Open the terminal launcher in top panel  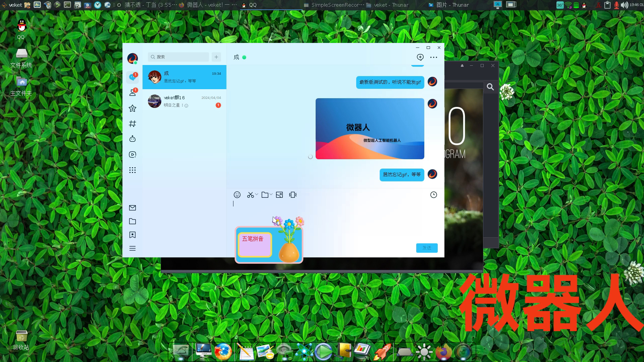pyautogui.click(x=67, y=5)
